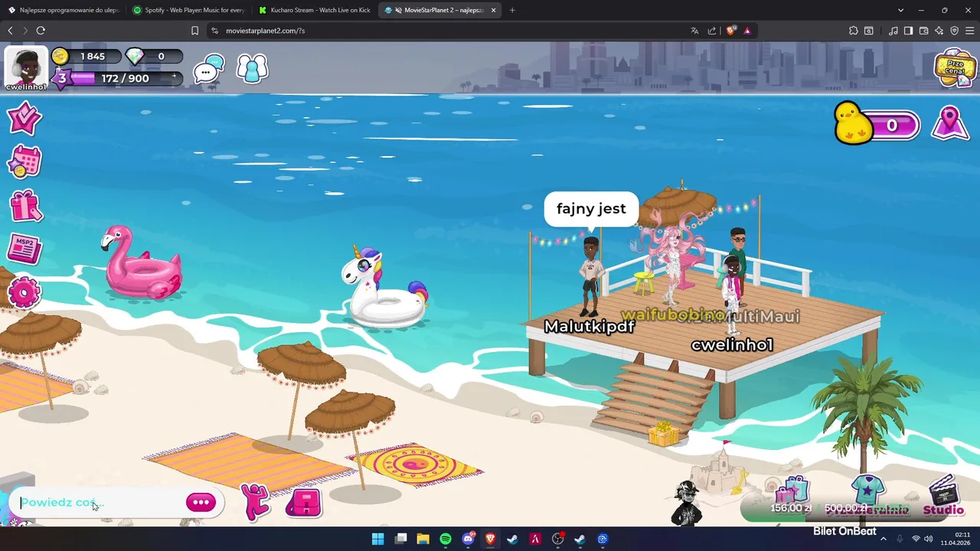Open the Leo AI sparkle icon
The image size is (980, 551).
939,31
